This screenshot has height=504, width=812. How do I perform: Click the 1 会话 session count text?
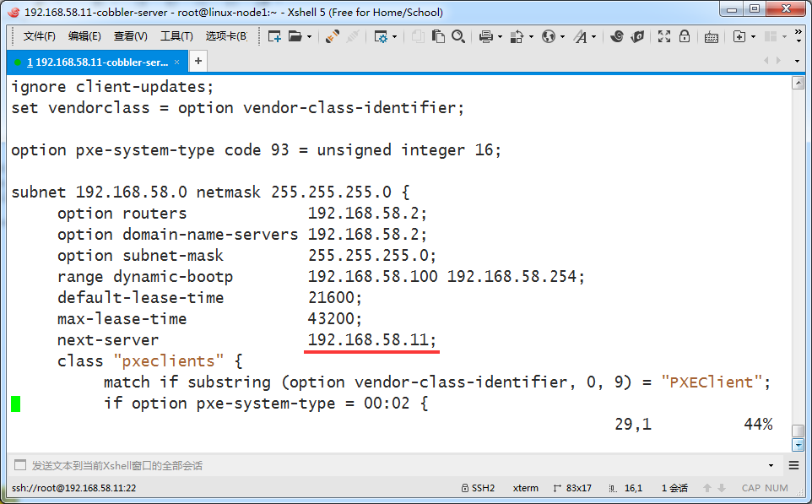pyautogui.click(x=674, y=488)
